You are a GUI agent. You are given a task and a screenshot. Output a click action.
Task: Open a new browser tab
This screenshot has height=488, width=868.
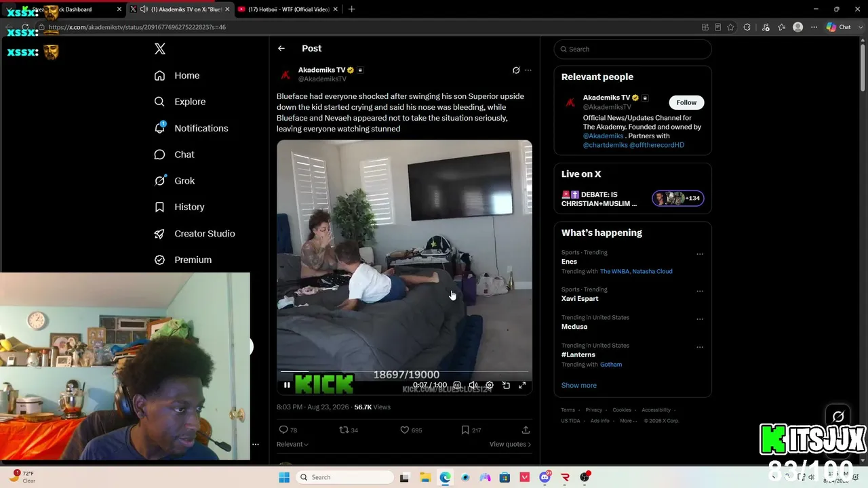click(351, 9)
